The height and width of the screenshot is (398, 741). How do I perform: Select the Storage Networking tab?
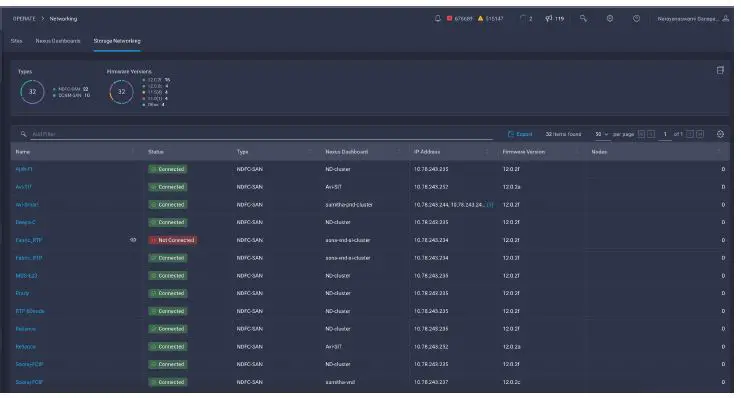click(x=117, y=41)
